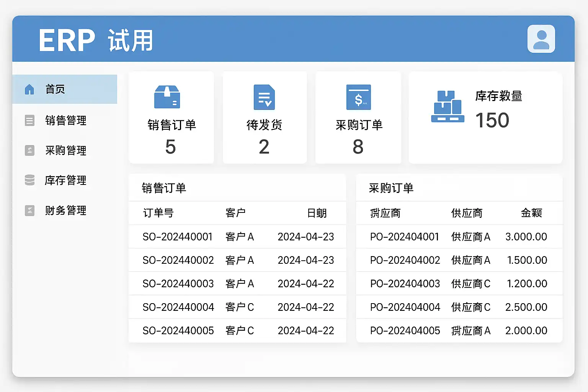The width and height of the screenshot is (588, 392).
Task: Click the warehouse boxes icon beside 库存数量
Action: (x=448, y=107)
